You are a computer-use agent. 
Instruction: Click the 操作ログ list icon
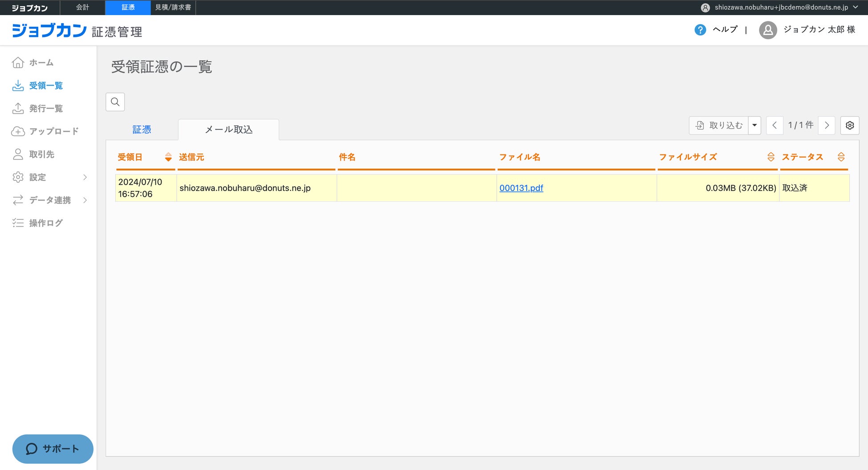pyautogui.click(x=18, y=223)
